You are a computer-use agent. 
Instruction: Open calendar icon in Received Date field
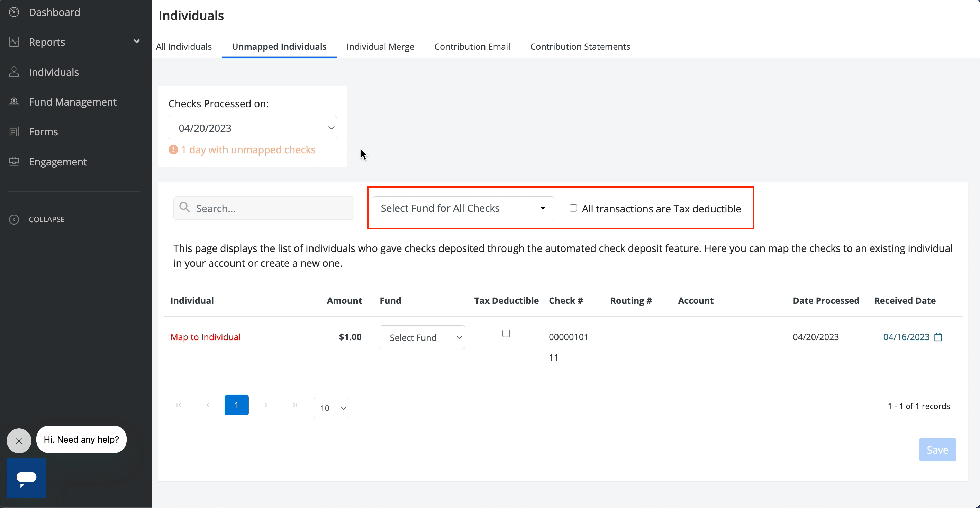click(938, 337)
